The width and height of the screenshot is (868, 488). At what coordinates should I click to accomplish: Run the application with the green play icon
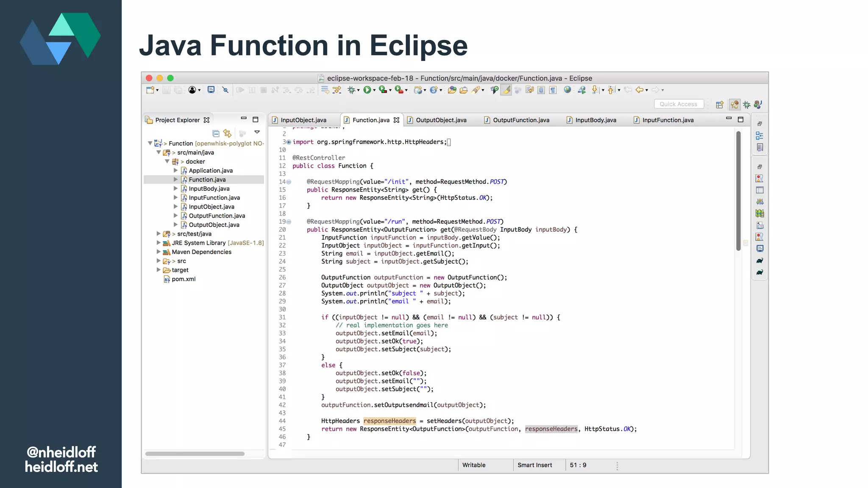[367, 90]
